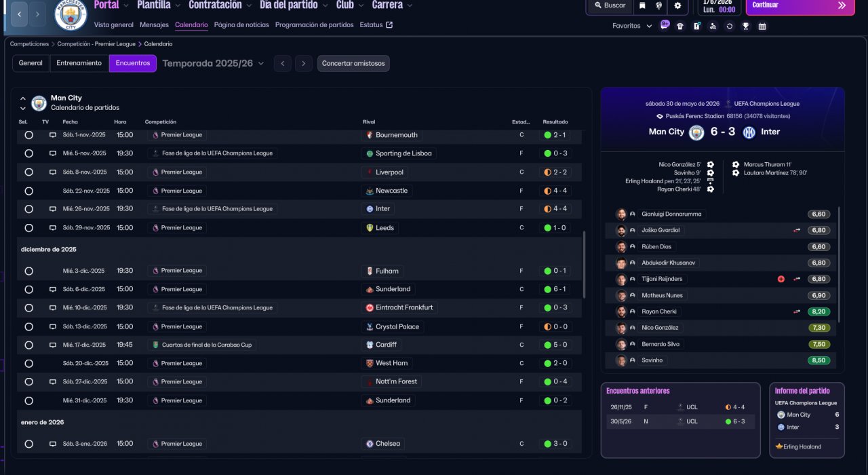
Task: Open the Programación de partidos tab
Action: click(314, 25)
